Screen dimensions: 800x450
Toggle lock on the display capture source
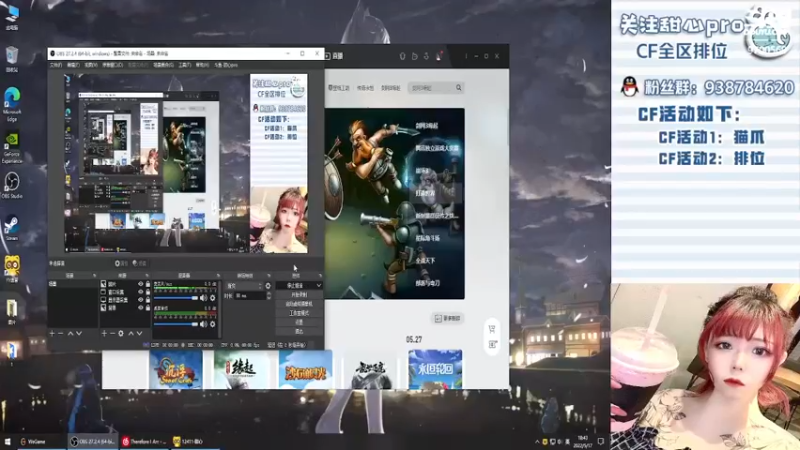tap(148, 300)
